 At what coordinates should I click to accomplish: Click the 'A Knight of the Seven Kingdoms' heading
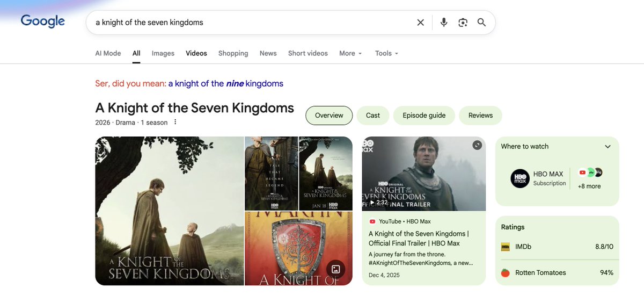(195, 107)
